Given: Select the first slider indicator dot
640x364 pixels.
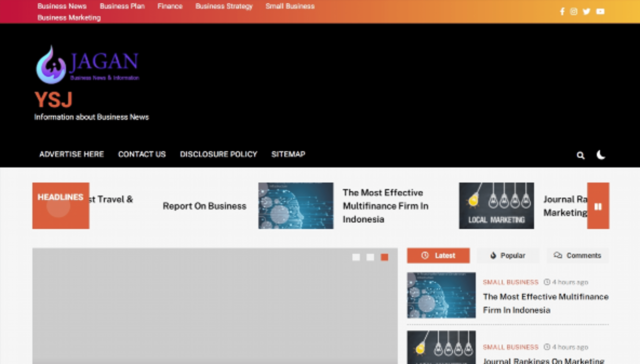Looking at the screenshot, I should point(356,257).
